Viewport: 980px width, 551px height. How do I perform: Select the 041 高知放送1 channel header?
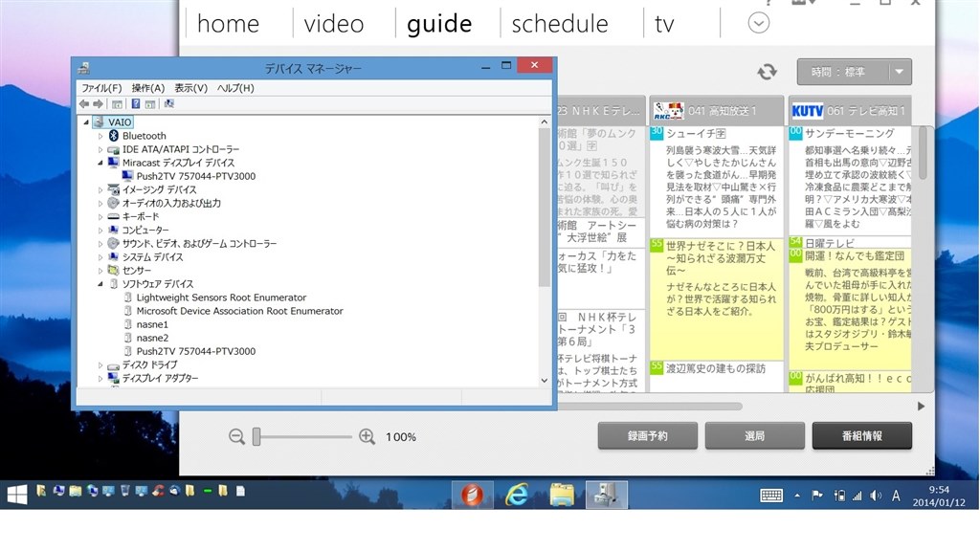click(716, 111)
